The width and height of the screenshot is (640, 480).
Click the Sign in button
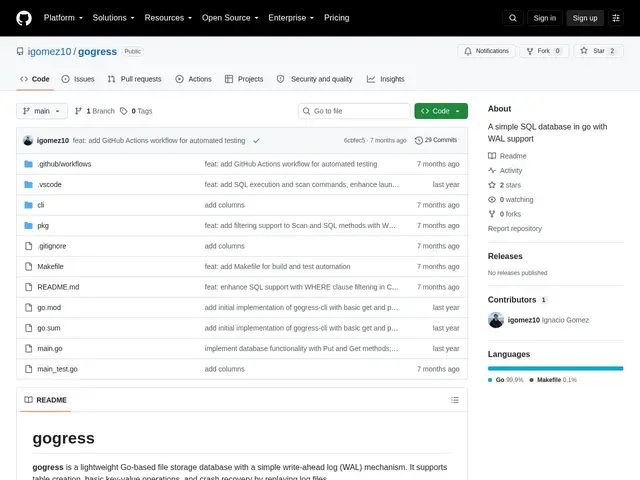pyautogui.click(x=544, y=18)
